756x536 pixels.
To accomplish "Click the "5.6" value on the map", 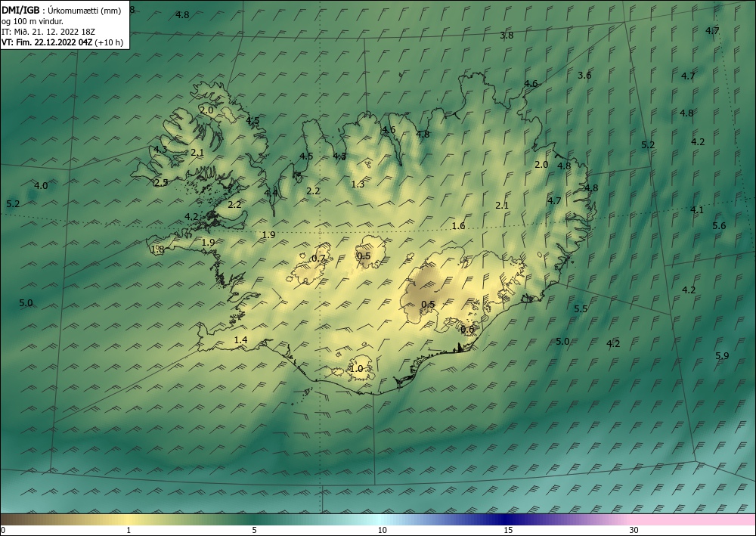I will click(x=720, y=225).
